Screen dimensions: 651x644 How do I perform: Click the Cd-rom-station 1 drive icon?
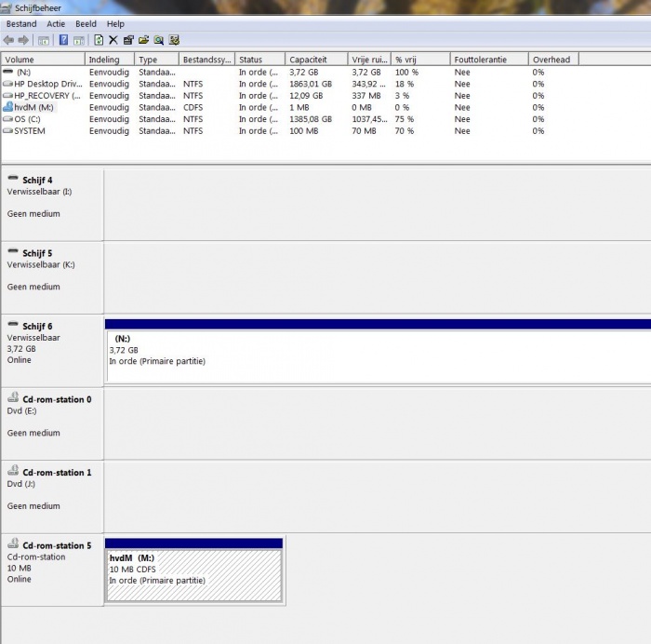click(13, 470)
